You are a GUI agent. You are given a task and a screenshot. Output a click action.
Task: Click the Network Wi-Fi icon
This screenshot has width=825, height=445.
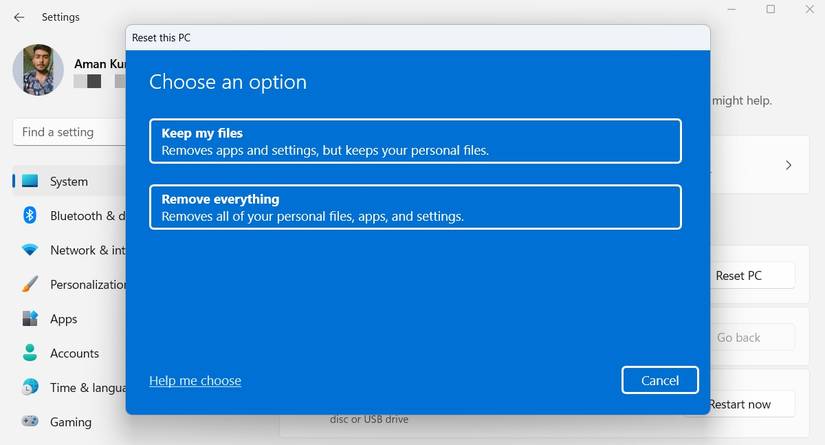(x=30, y=250)
